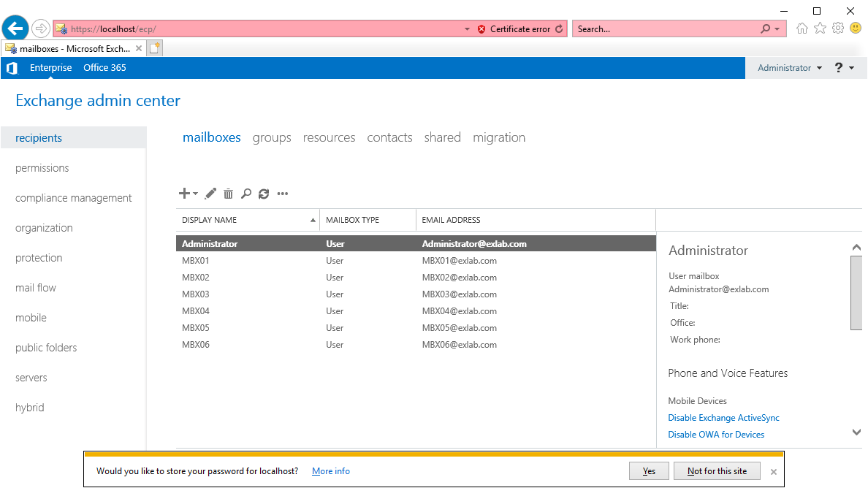This screenshot has height=488, width=868.
Task: Click the Not for this site button
Action: pyautogui.click(x=717, y=471)
